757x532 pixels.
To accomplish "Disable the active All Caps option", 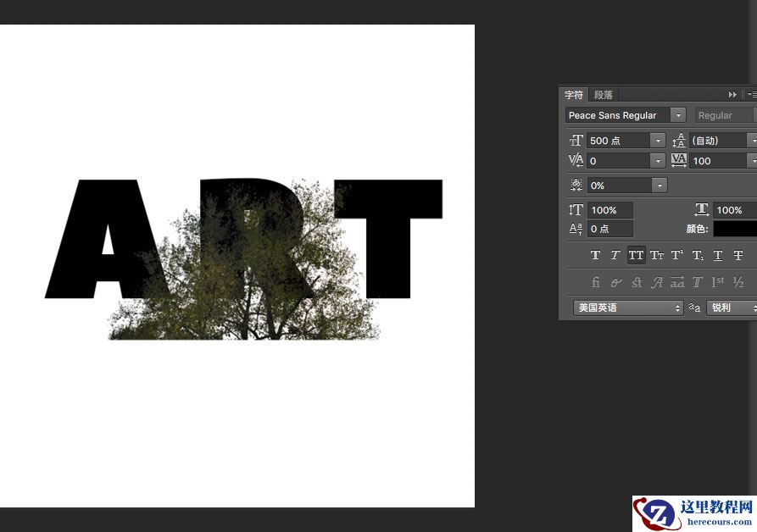I will [637, 255].
